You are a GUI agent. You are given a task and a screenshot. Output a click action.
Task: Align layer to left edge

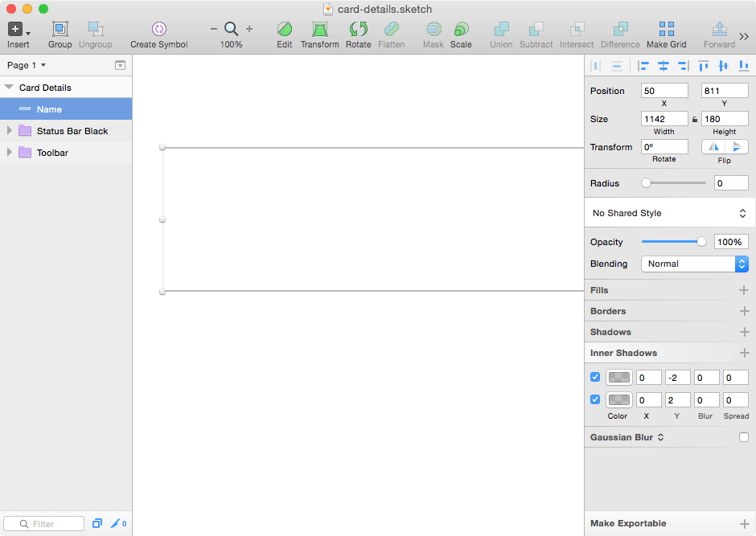point(643,66)
